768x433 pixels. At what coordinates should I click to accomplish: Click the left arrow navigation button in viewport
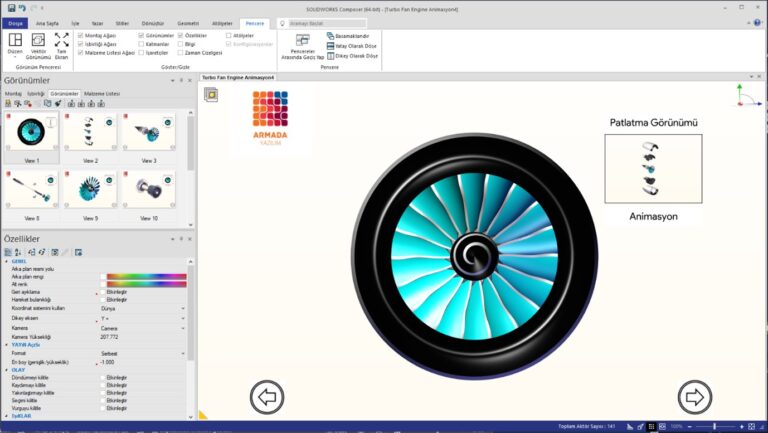[267, 397]
